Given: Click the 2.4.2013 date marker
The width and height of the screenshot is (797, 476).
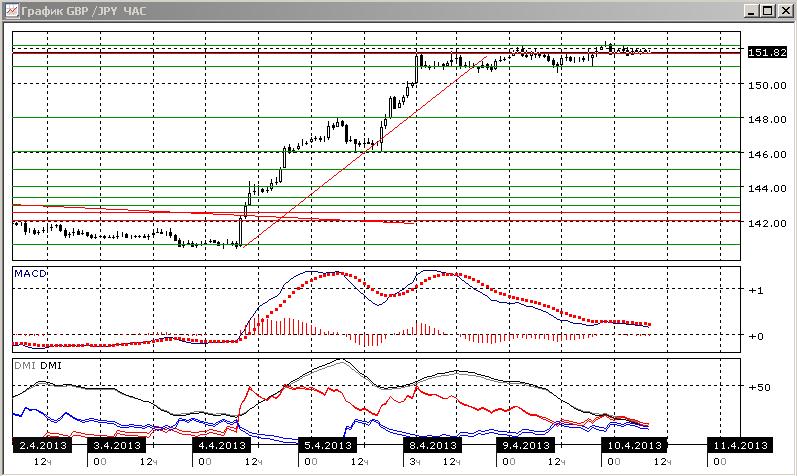Looking at the screenshot, I should 43,445.
